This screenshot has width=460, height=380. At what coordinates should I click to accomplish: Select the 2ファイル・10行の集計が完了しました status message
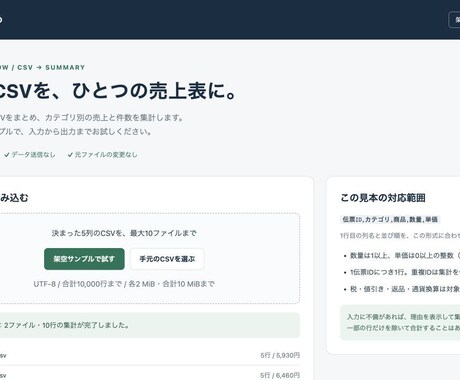click(150, 325)
